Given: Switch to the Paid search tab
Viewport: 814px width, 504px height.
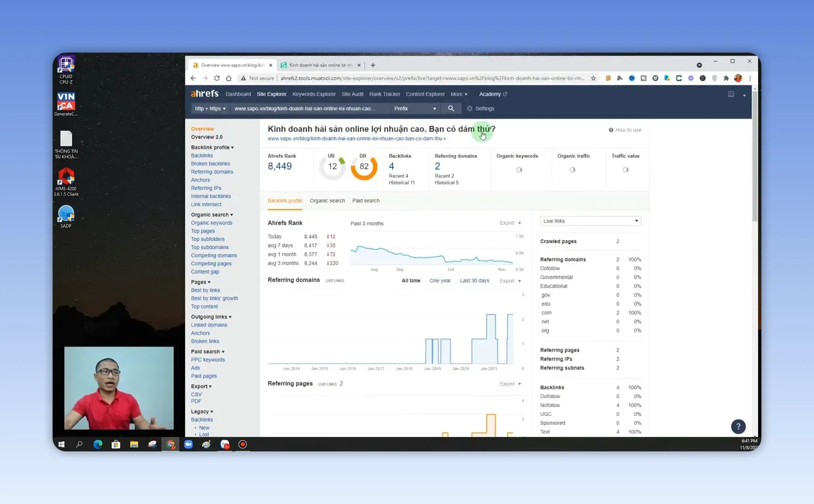Looking at the screenshot, I should coord(365,200).
